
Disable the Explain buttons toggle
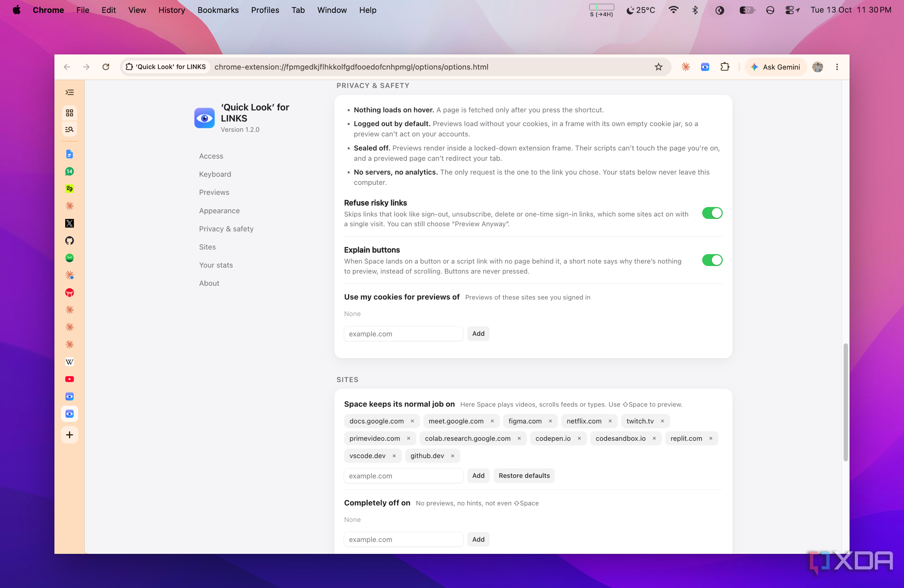[712, 260]
